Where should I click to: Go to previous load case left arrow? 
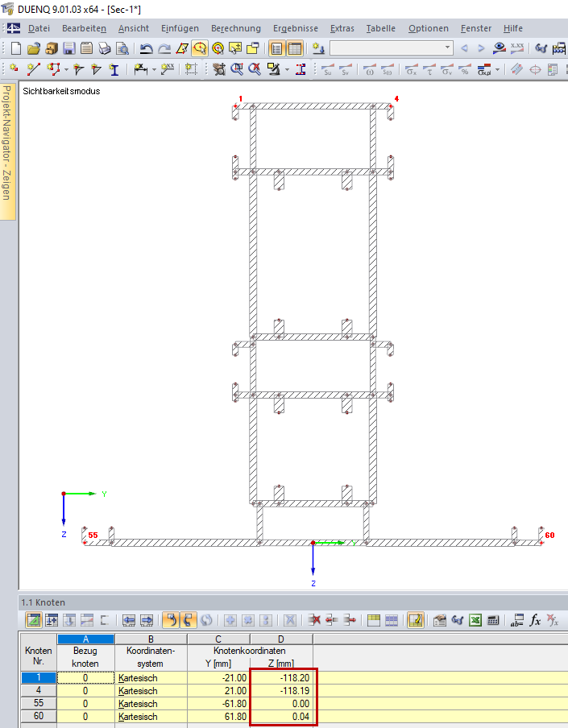464,48
